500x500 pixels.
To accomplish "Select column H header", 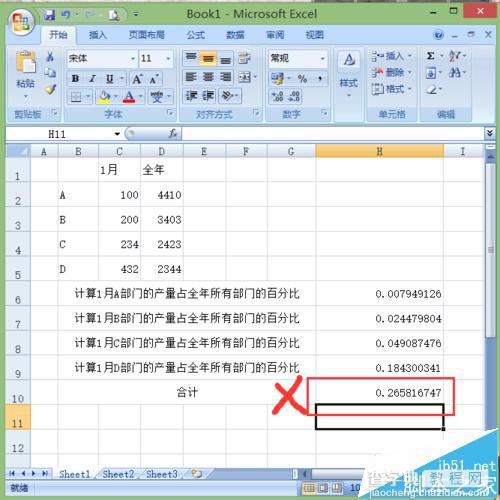I will click(379, 151).
